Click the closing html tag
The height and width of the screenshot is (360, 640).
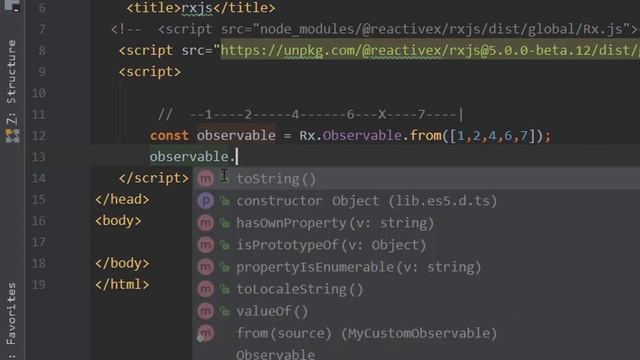[122, 284]
